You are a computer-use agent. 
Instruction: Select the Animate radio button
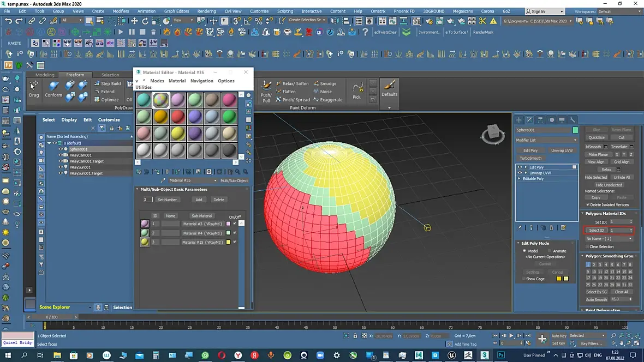tap(549, 251)
